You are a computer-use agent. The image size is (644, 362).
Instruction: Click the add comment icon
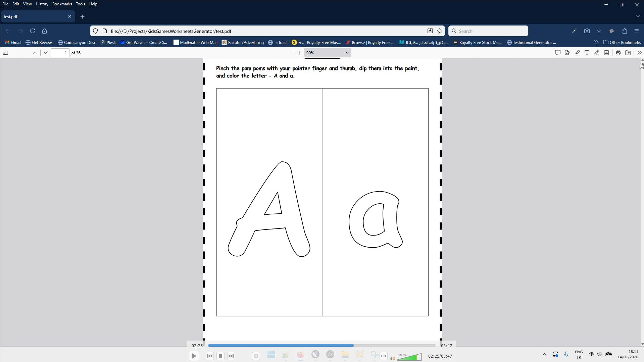coord(558,53)
